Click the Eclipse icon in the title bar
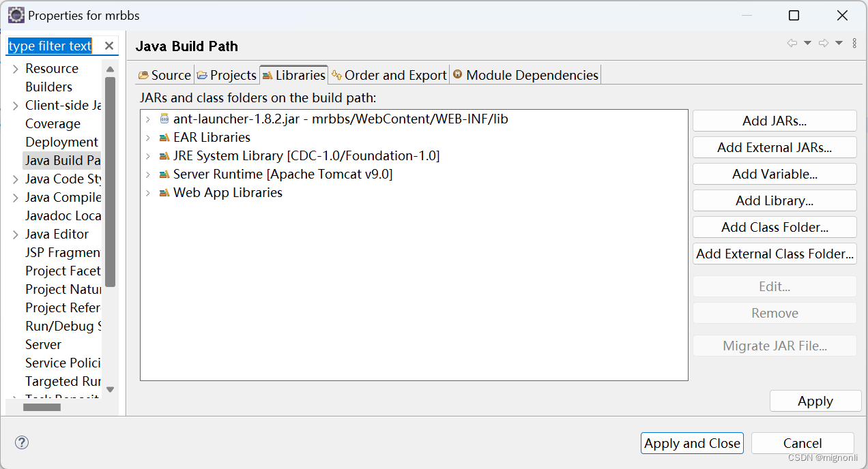The image size is (868, 469). pos(15,14)
